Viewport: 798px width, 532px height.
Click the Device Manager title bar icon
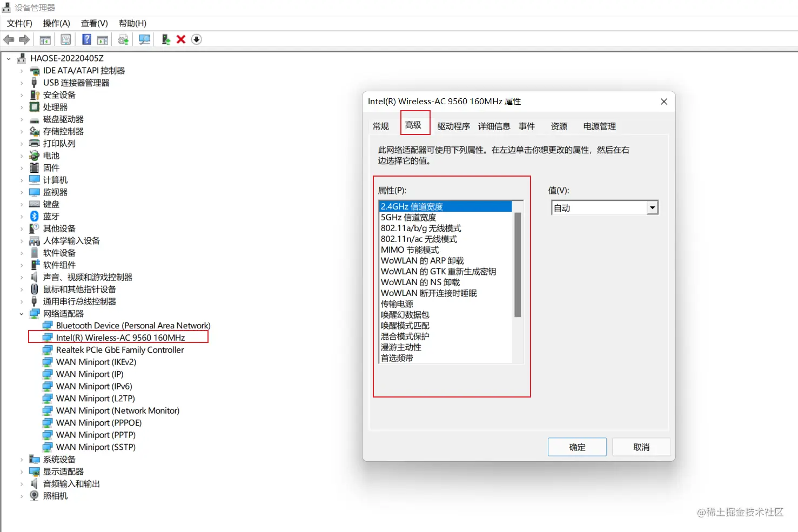6,8
